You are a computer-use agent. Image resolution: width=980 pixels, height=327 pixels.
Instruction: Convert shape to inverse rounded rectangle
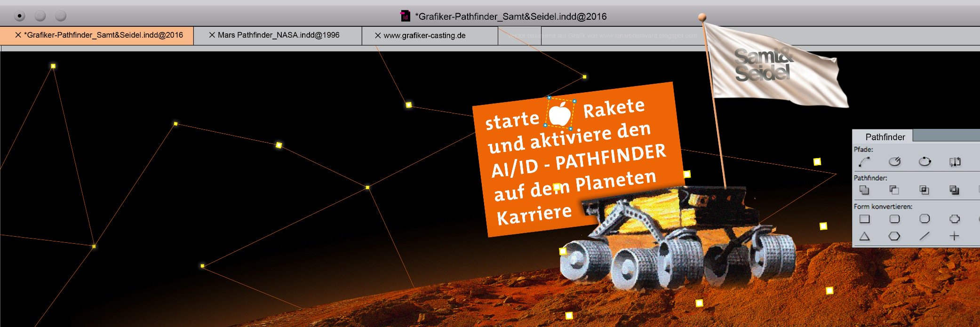point(955,219)
